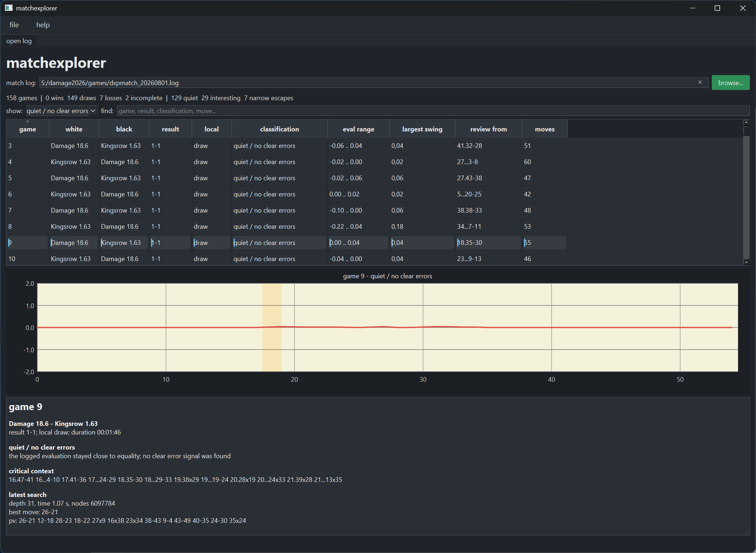Click the highlighted band in eval chart
The height and width of the screenshot is (553, 756).
pyautogui.click(x=272, y=327)
